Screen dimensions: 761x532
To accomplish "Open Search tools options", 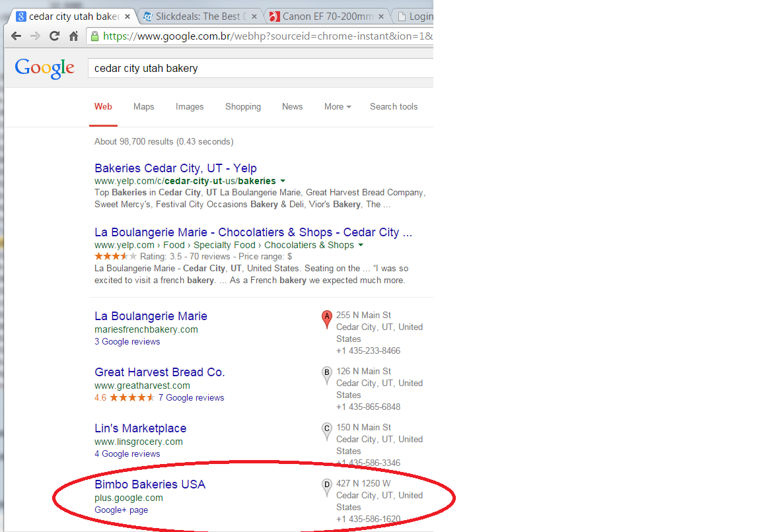I will pos(394,107).
